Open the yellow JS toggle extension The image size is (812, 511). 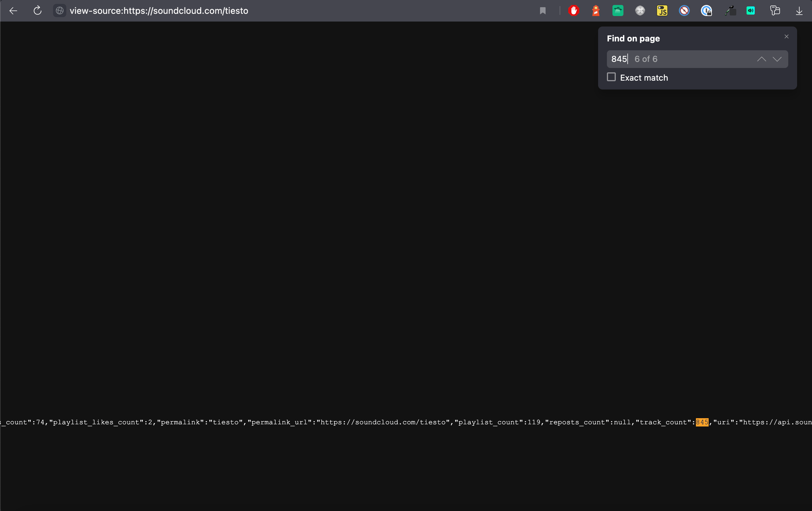tap(662, 10)
